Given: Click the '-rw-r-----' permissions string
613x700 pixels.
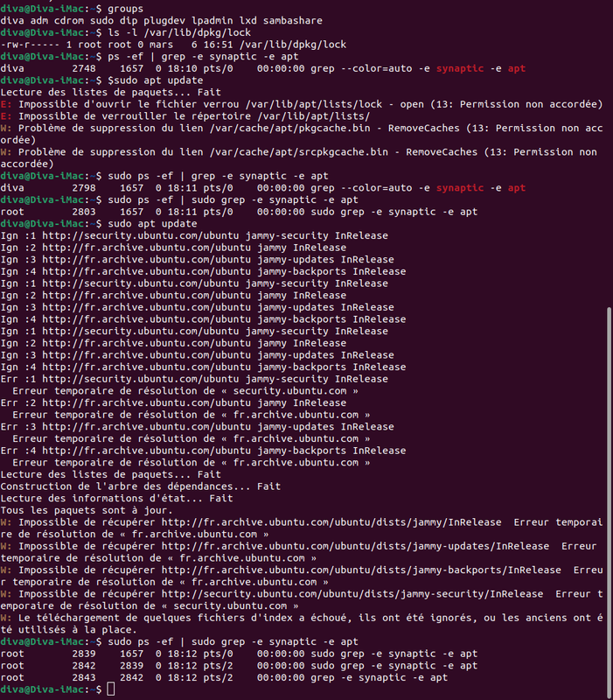Looking at the screenshot, I should click(30, 45).
